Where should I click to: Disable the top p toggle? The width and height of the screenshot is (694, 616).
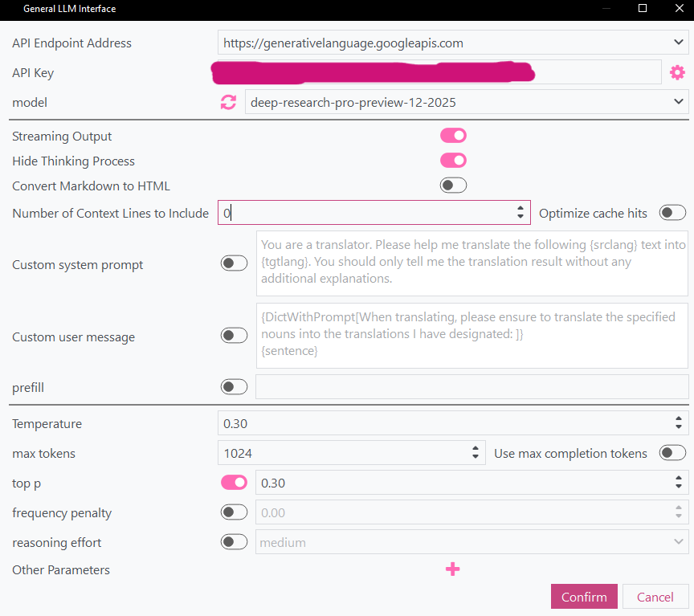click(x=234, y=483)
